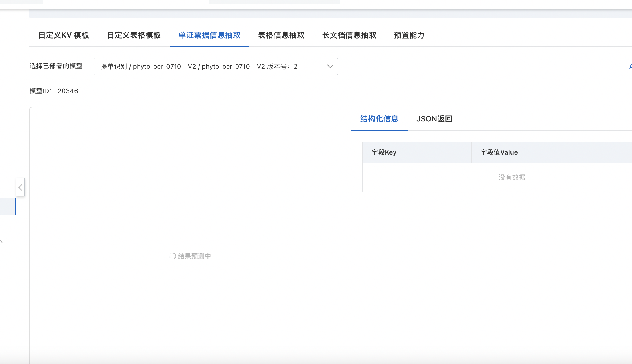The image size is (632, 364).
Task: Open the deployed model dropdown
Action: point(216,67)
